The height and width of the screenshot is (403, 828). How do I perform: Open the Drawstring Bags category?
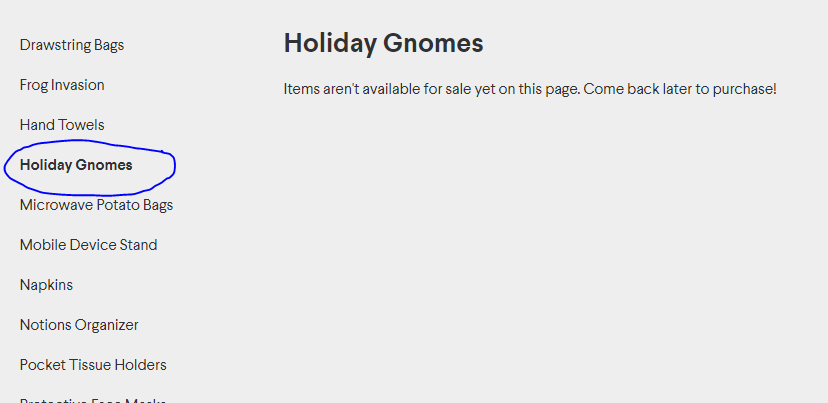point(72,45)
